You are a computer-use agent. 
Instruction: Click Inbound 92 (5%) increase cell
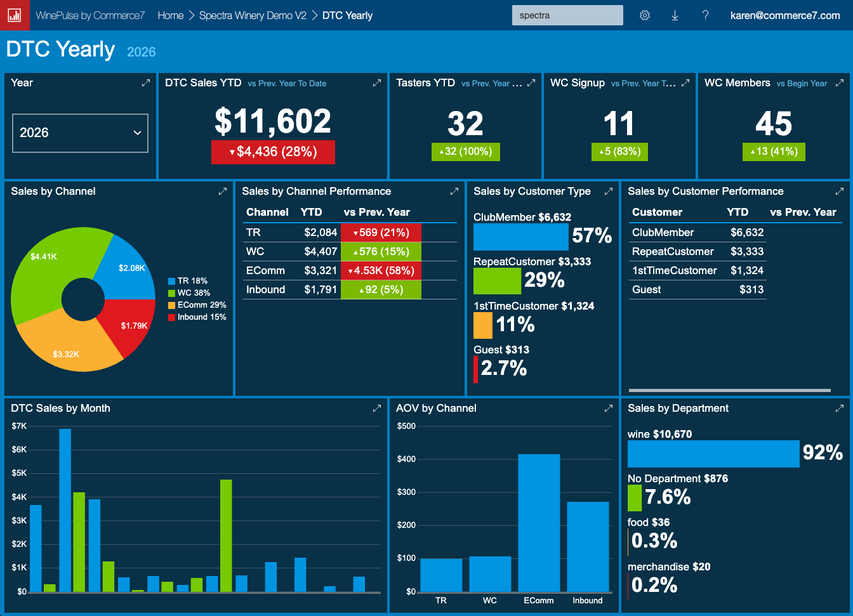381,289
